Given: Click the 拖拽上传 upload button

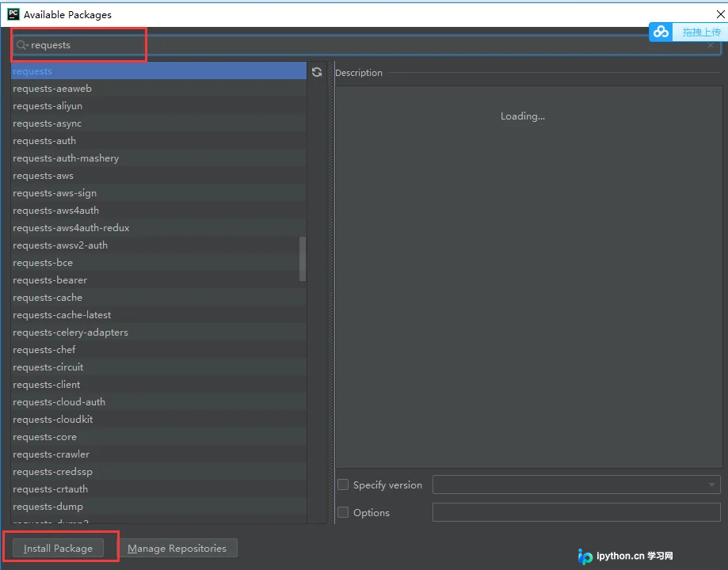Looking at the screenshot, I should [x=701, y=32].
